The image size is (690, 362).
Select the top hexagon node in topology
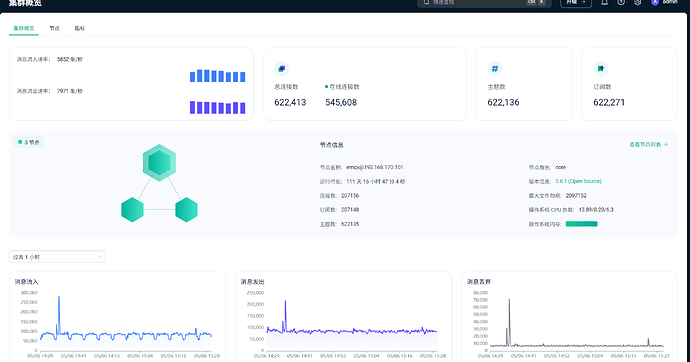coord(159,163)
